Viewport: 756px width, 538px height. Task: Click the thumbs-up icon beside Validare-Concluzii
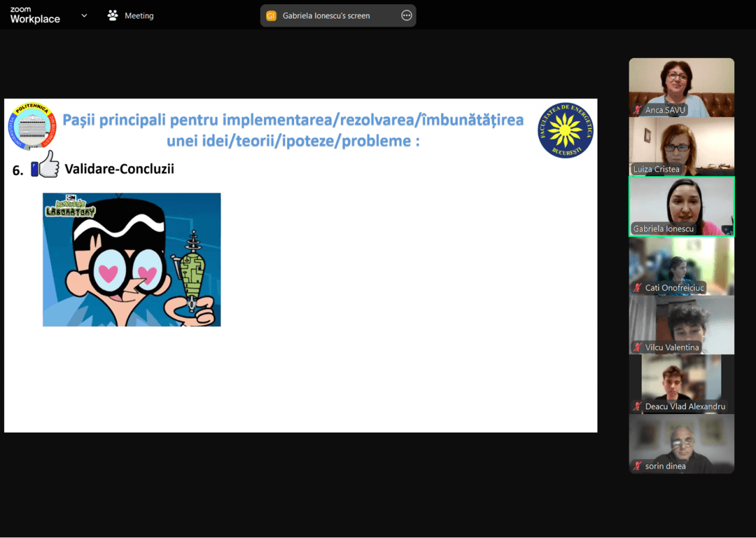(x=45, y=165)
